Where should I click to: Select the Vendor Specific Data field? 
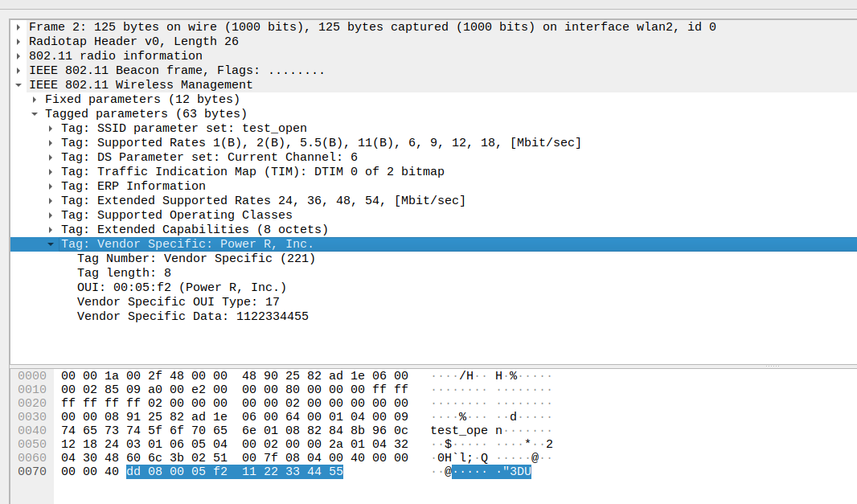193,317
